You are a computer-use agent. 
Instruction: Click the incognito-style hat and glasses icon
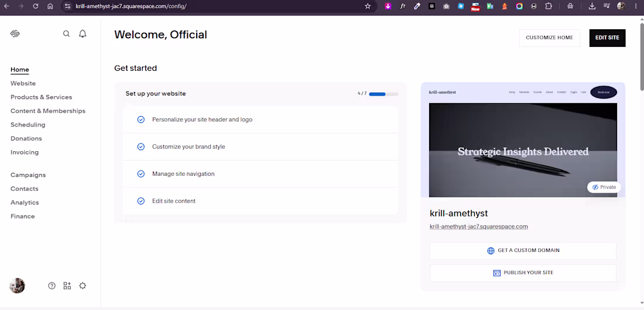(570, 6)
